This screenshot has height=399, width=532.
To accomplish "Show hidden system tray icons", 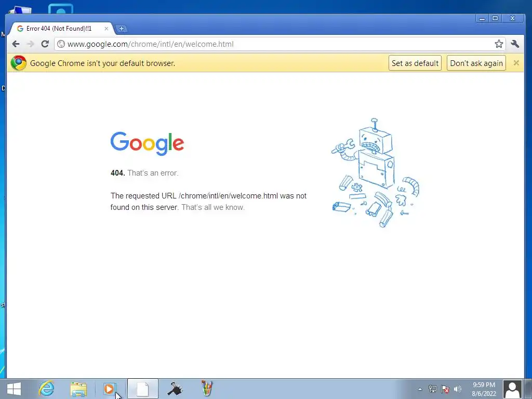I will pyautogui.click(x=420, y=389).
